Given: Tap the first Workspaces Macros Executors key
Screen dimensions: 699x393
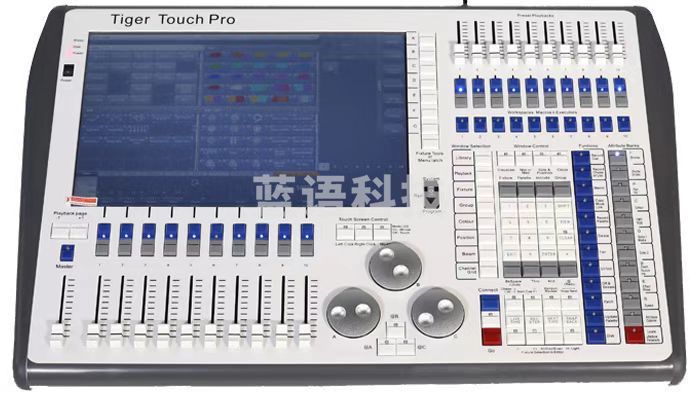Looking at the screenshot, I should (x=462, y=124).
